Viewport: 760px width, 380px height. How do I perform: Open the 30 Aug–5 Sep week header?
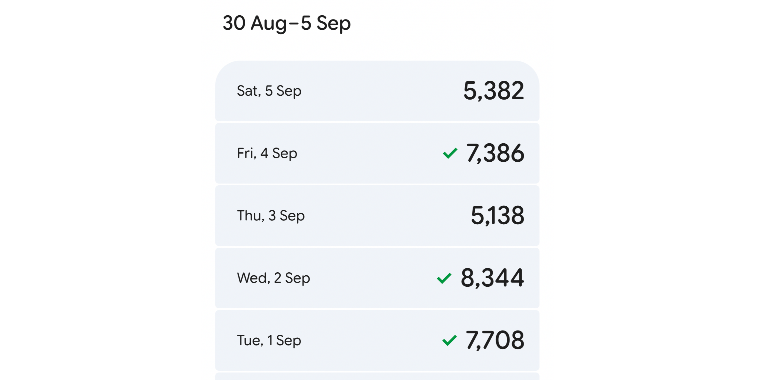tap(286, 23)
